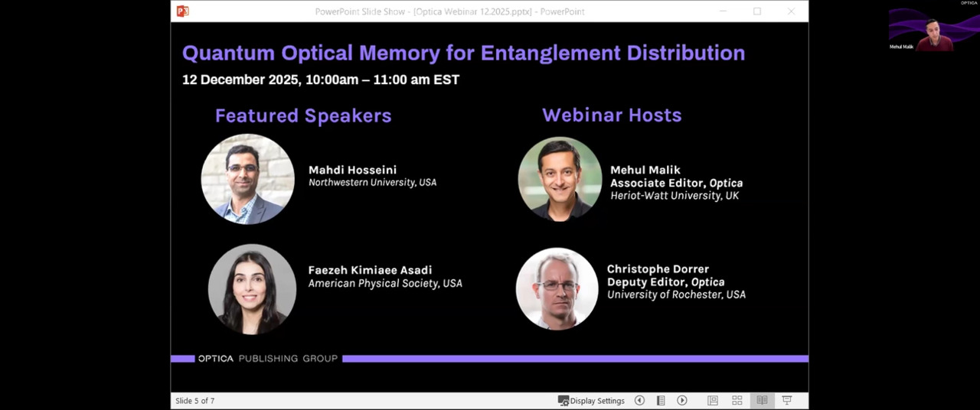Click Faezeh Kimiaee Asadi's speaker photo
The width and height of the screenshot is (980, 410).
252,289
